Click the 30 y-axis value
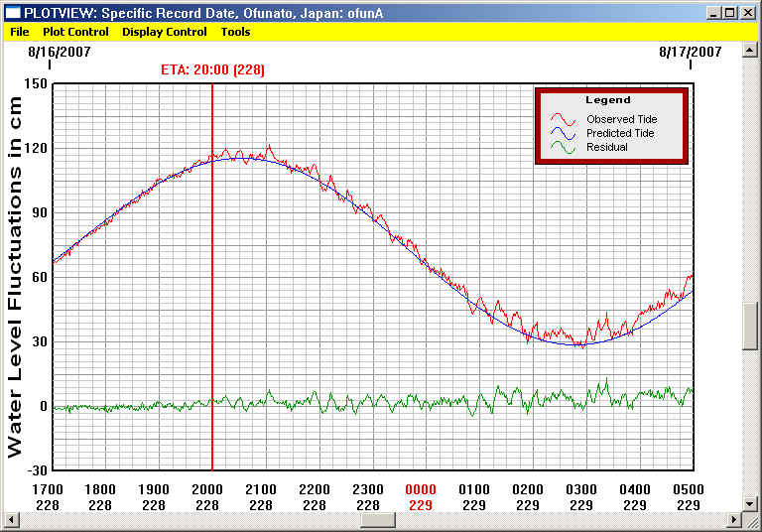 (40, 341)
